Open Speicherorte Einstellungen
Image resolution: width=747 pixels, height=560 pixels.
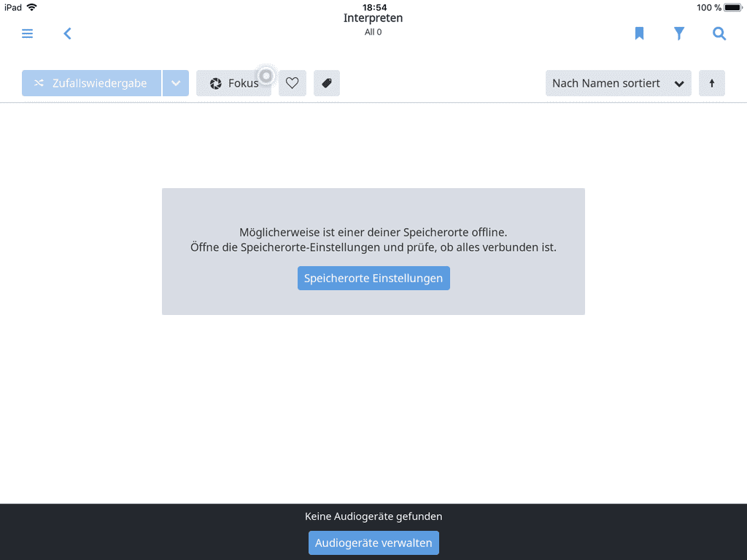click(373, 278)
